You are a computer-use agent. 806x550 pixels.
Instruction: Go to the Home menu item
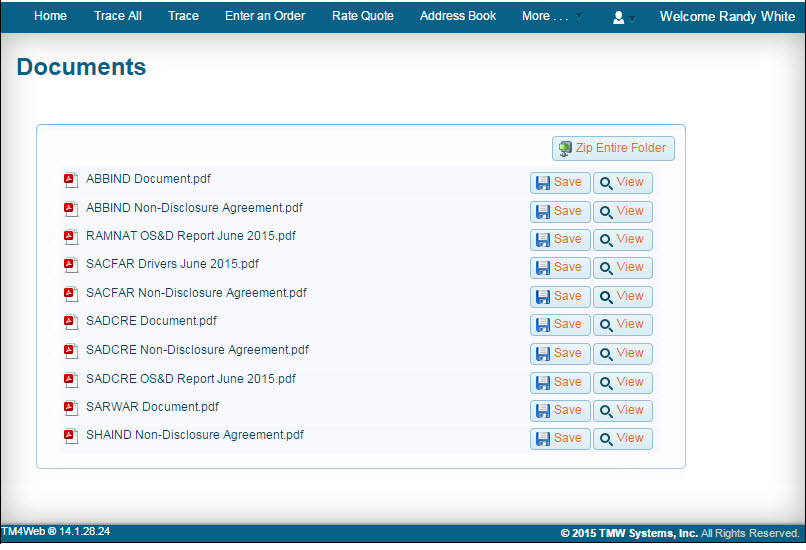click(50, 16)
